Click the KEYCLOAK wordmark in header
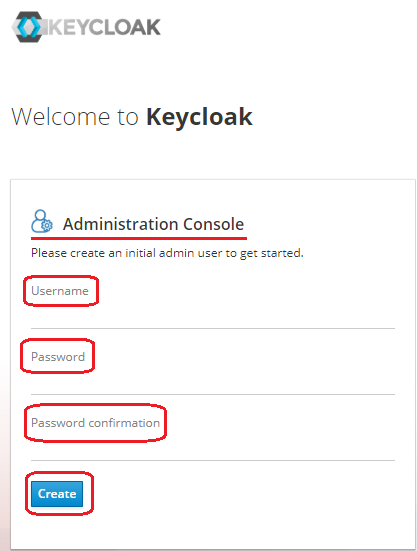The width and height of the screenshot is (417, 551). [x=104, y=27]
